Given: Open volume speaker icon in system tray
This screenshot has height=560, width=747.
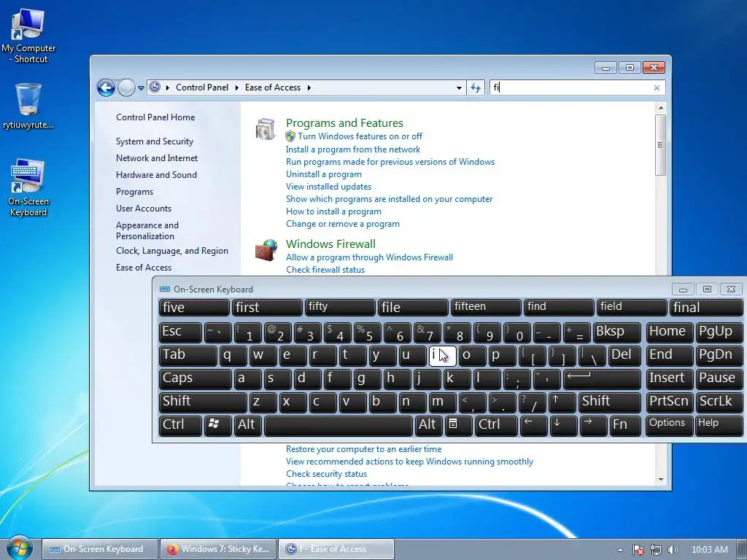Looking at the screenshot, I should [x=673, y=550].
